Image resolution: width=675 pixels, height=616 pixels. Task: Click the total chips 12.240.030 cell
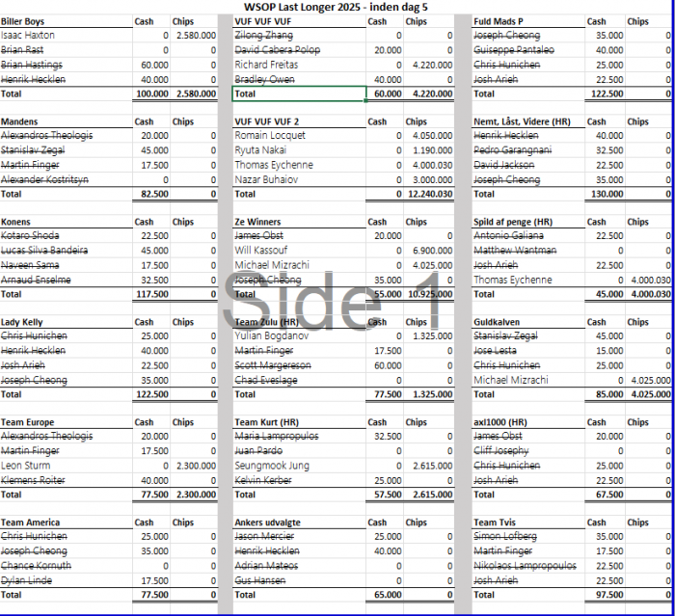430,194
